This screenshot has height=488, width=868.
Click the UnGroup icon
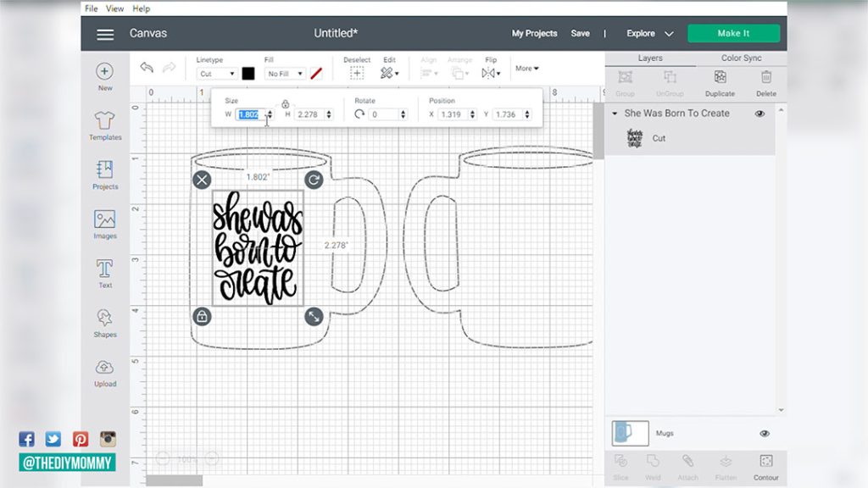(x=670, y=77)
